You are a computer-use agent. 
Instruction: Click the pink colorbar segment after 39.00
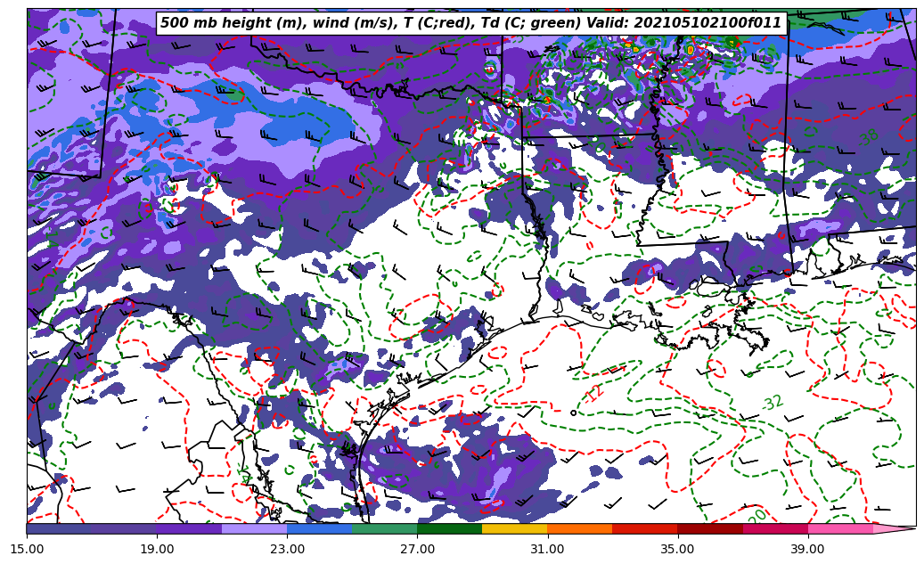point(840,528)
